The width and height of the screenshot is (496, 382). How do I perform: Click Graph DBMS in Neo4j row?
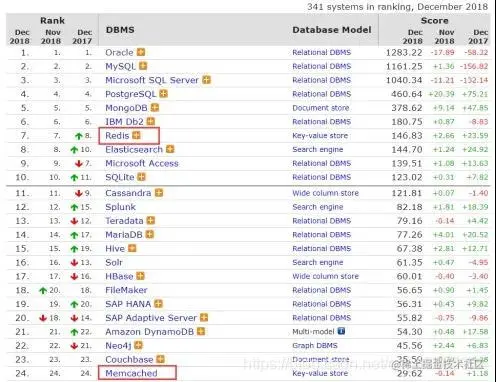pos(315,346)
